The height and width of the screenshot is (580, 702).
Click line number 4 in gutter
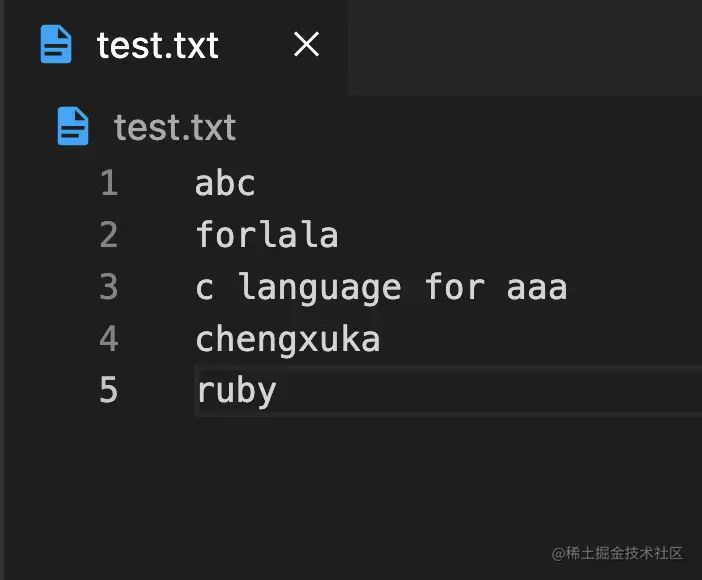tap(109, 339)
